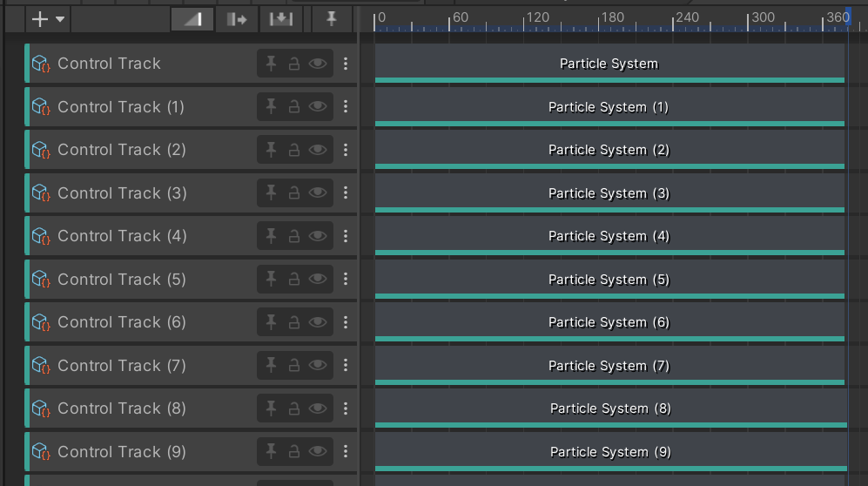Show markers pin on Control Track (3)
Viewport: 868px width, 486px height.
pyautogui.click(x=271, y=192)
